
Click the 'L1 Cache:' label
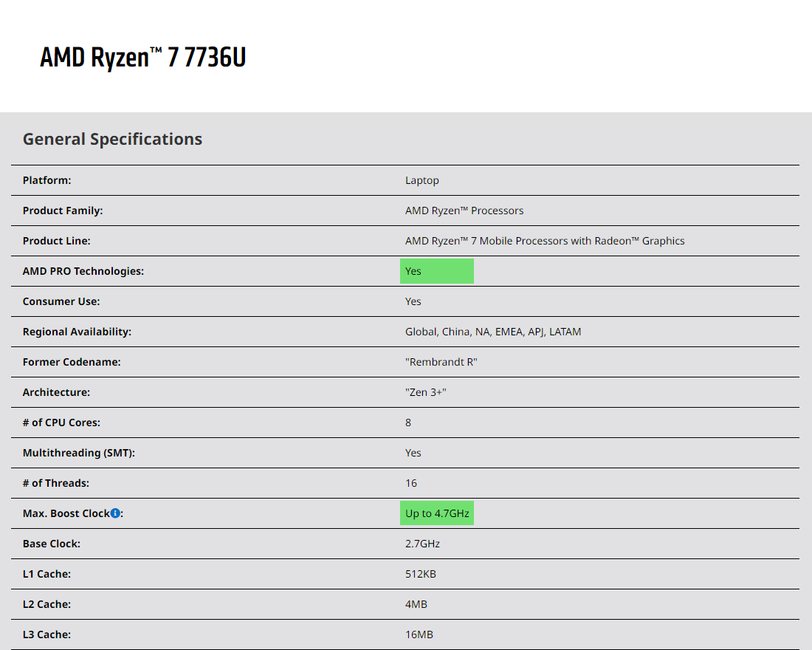(x=47, y=575)
